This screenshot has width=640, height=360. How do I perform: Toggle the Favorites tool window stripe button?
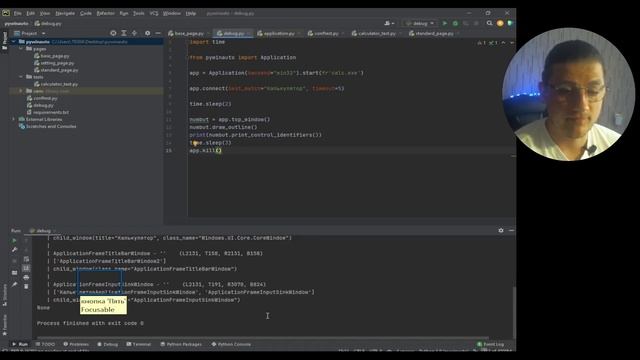4,324
